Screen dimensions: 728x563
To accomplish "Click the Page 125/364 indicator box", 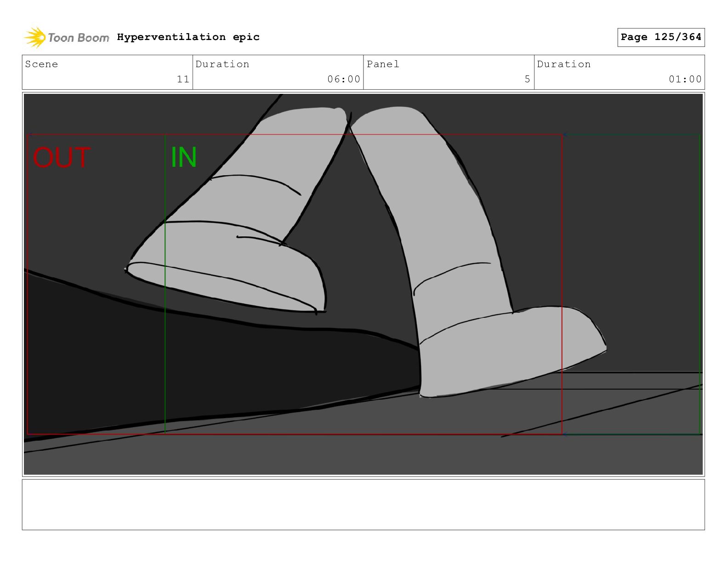I will click(660, 37).
